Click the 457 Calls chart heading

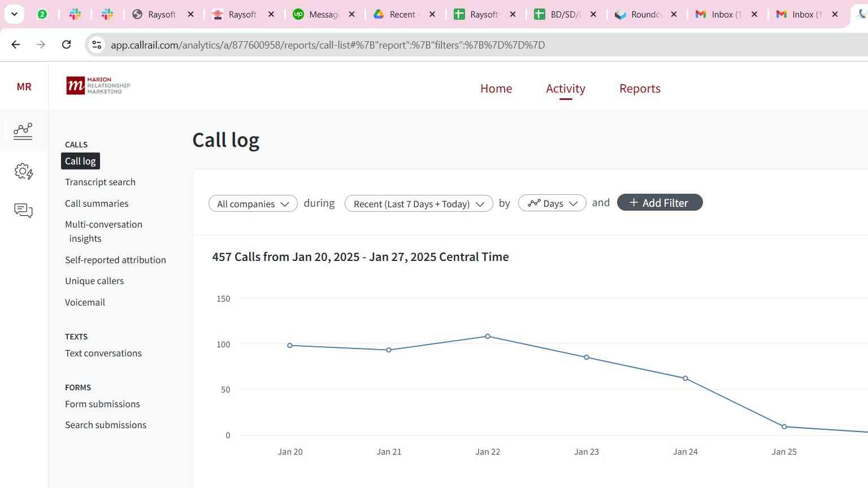coord(361,257)
